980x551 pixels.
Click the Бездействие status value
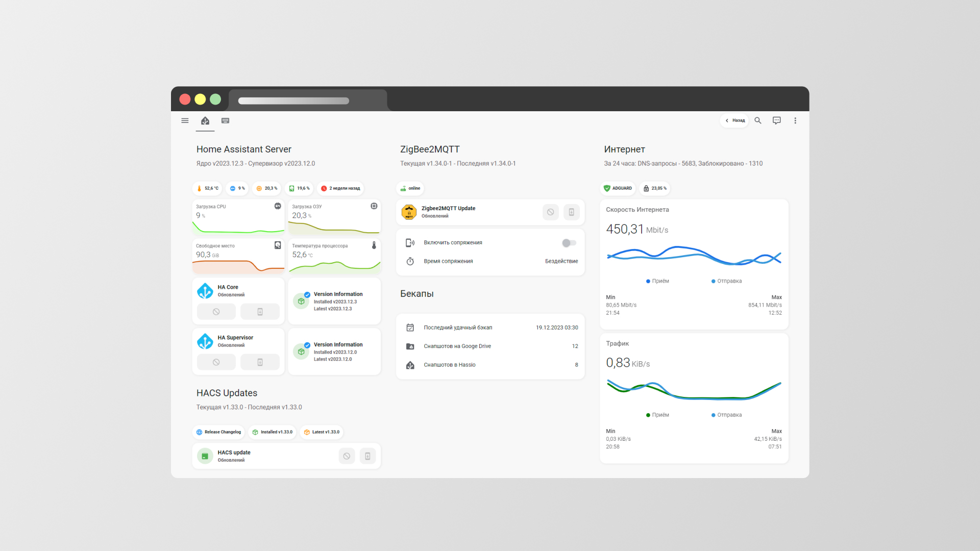click(561, 261)
